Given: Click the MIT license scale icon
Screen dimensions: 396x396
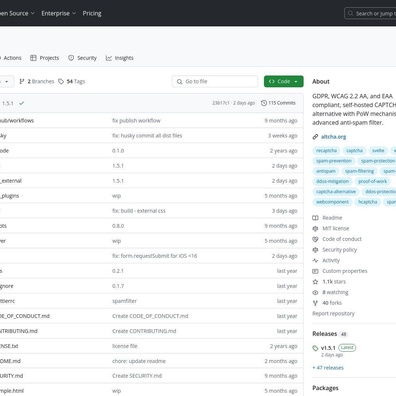Looking at the screenshot, I should click(315, 228).
